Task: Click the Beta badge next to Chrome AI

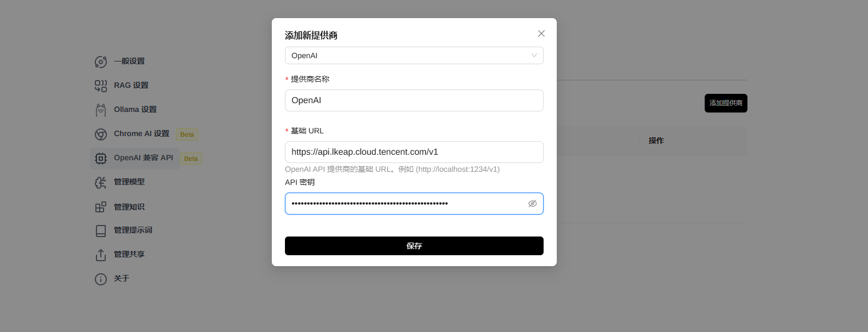Action: click(x=187, y=134)
